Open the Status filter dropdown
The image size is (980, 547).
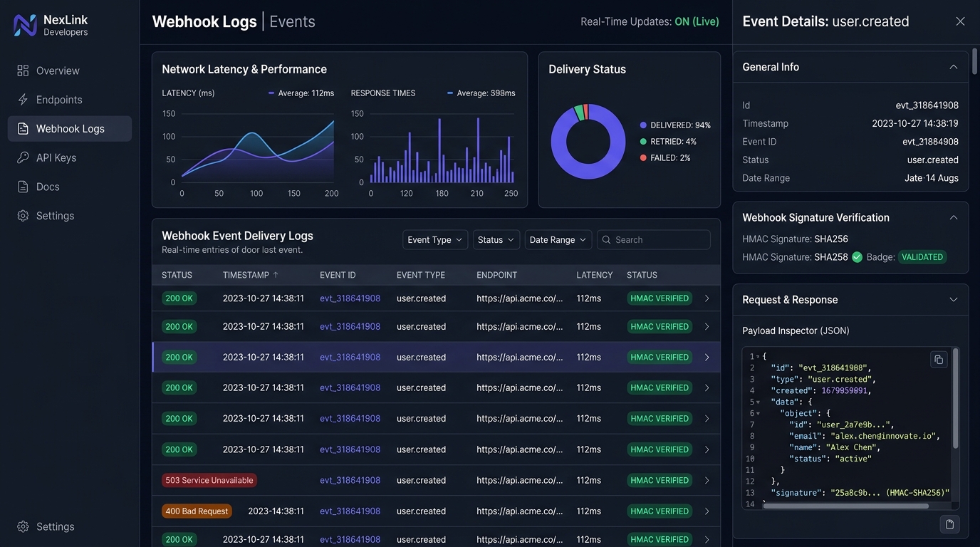[x=496, y=240]
